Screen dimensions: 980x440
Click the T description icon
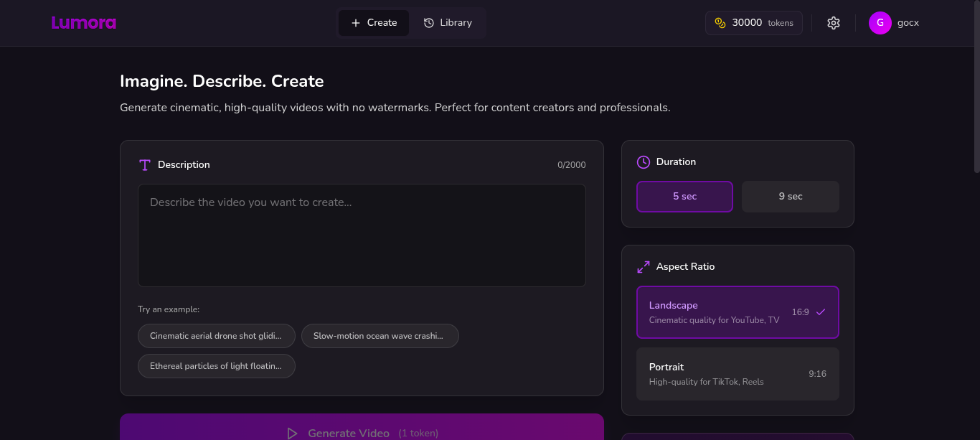145,164
